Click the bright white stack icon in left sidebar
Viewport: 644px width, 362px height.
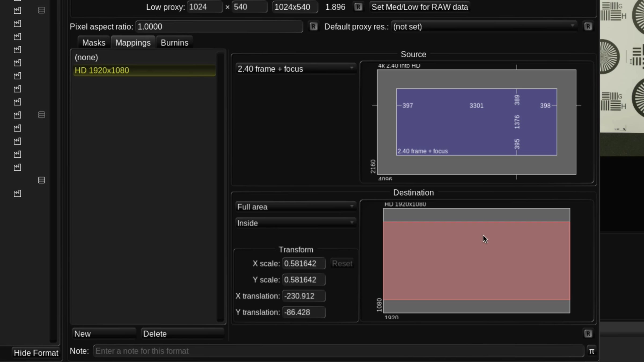41,180
